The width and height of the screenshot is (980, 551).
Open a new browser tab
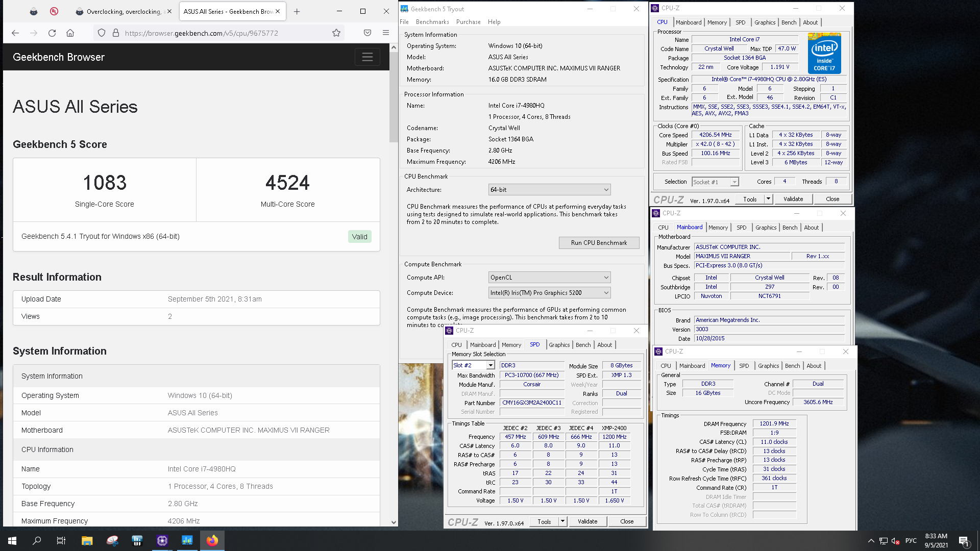point(297,11)
